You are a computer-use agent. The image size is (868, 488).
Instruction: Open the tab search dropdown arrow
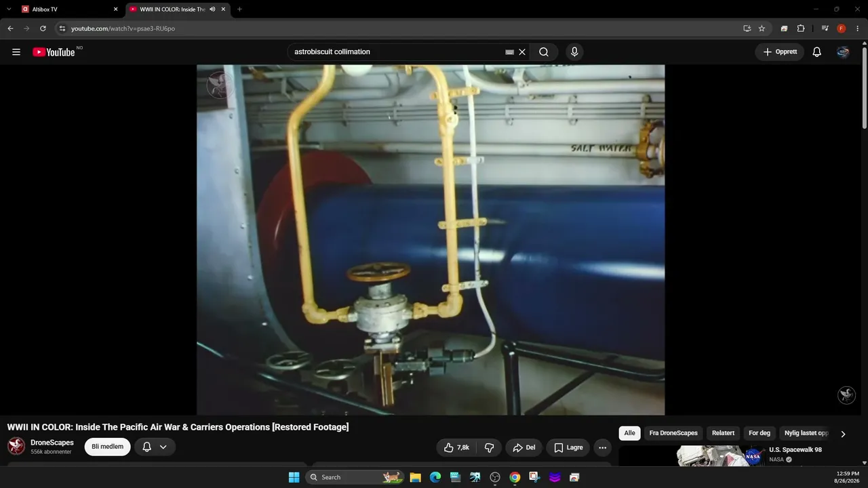tap(9, 9)
